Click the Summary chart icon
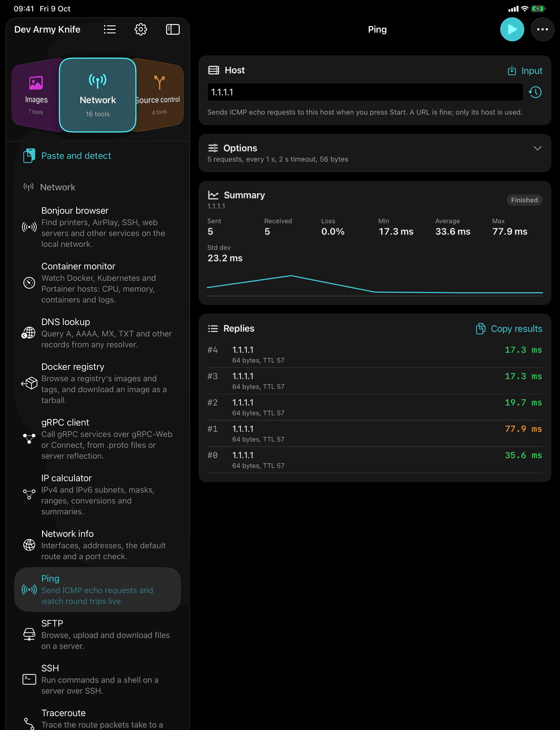560x730 pixels. 213,195
